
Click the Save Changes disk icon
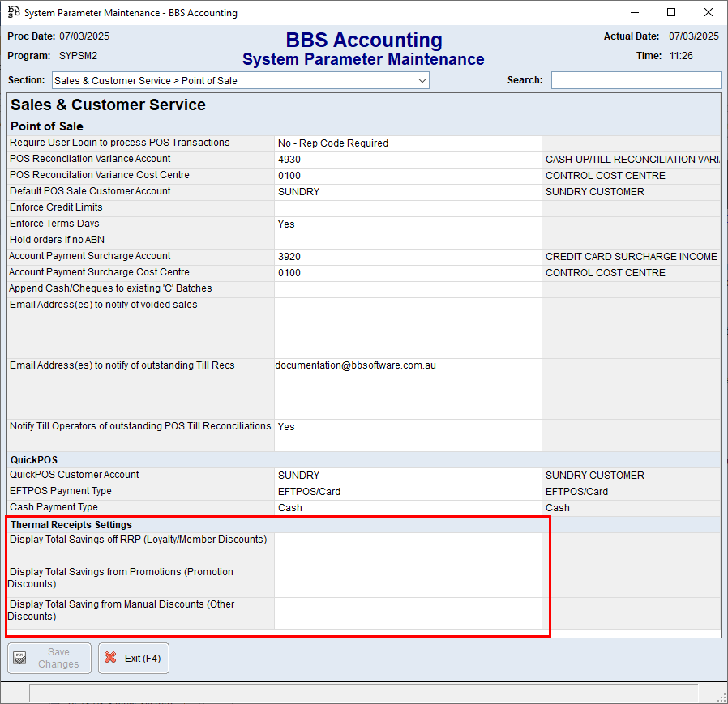20,659
